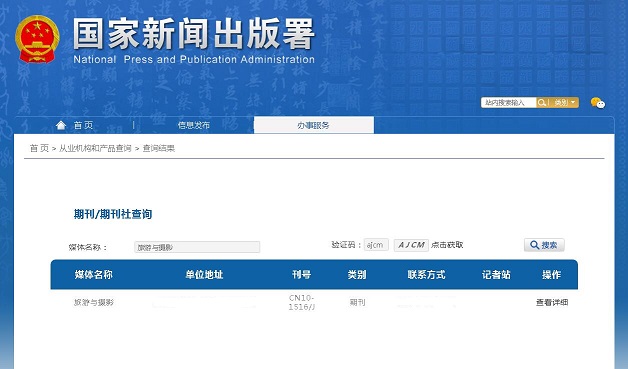Click the 点击获取 captcha refresh link

tap(447, 245)
